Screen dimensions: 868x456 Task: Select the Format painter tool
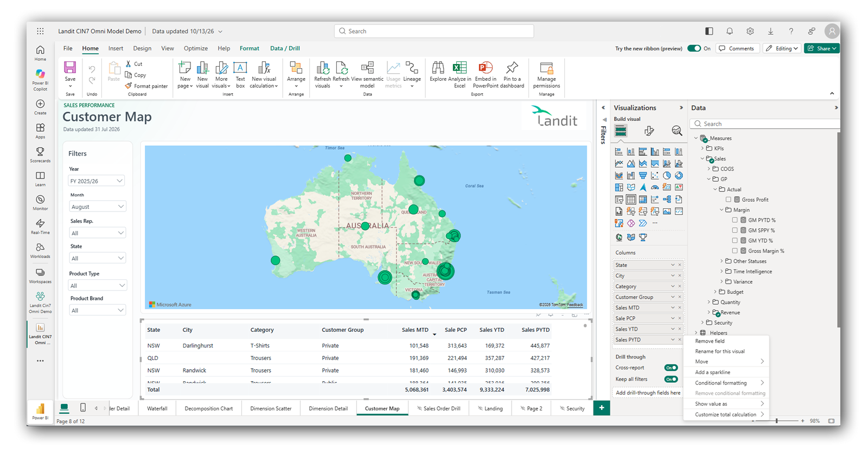(x=146, y=86)
